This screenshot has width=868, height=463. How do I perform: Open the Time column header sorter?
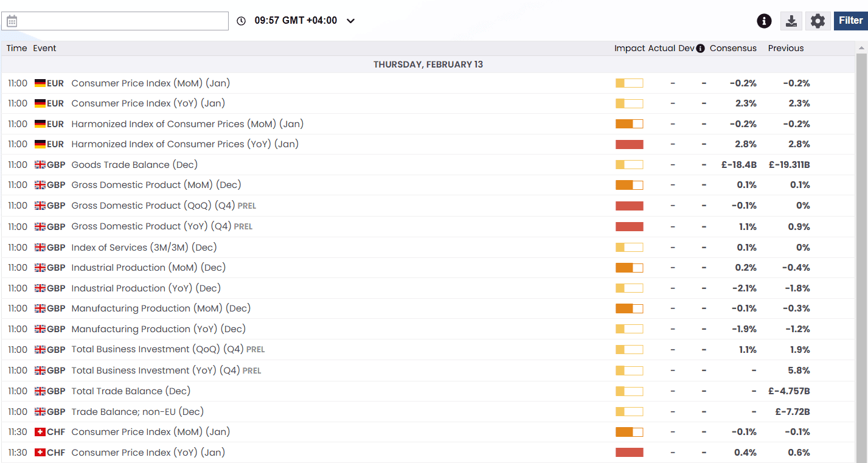16,48
